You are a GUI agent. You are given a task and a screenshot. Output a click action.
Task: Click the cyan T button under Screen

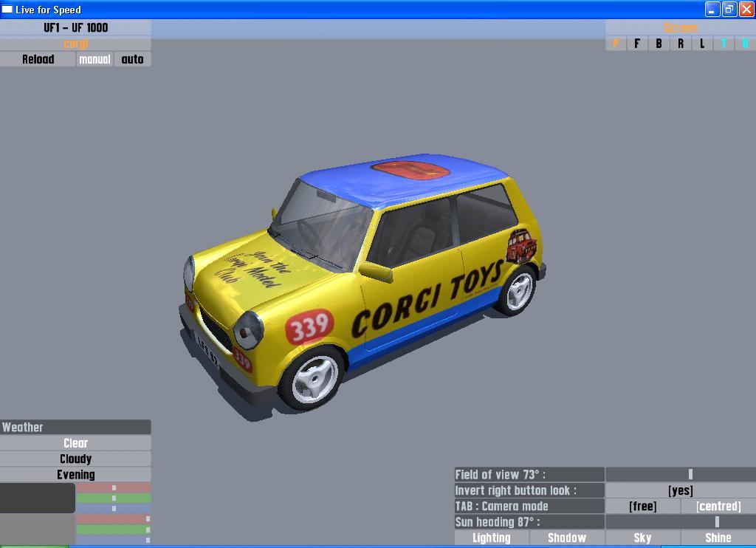click(724, 44)
